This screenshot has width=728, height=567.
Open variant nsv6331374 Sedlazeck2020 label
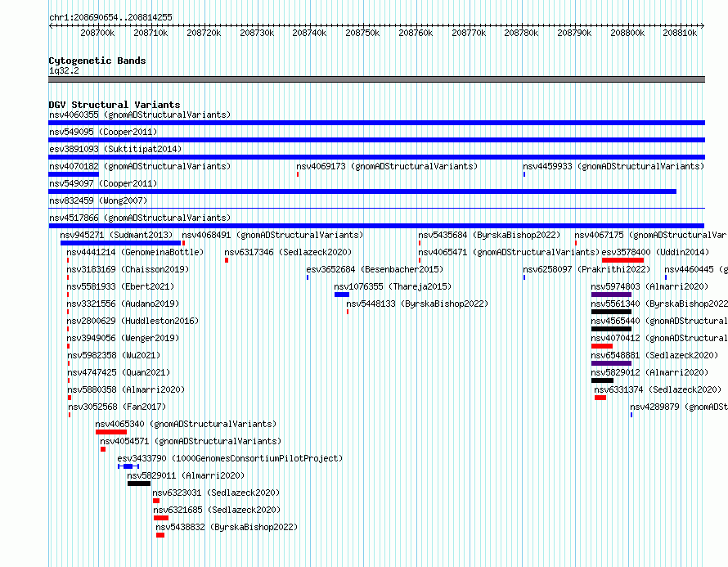(x=658, y=389)
